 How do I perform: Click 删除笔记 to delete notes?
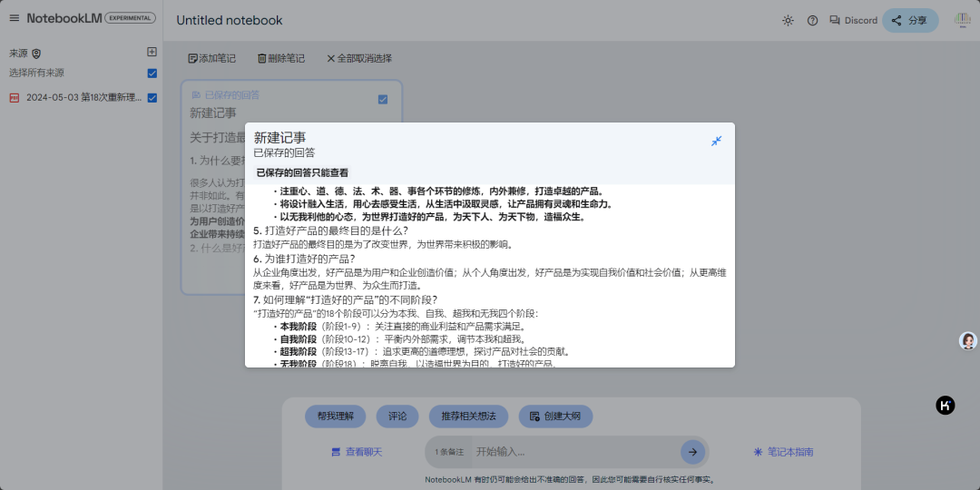coord(280,58)
